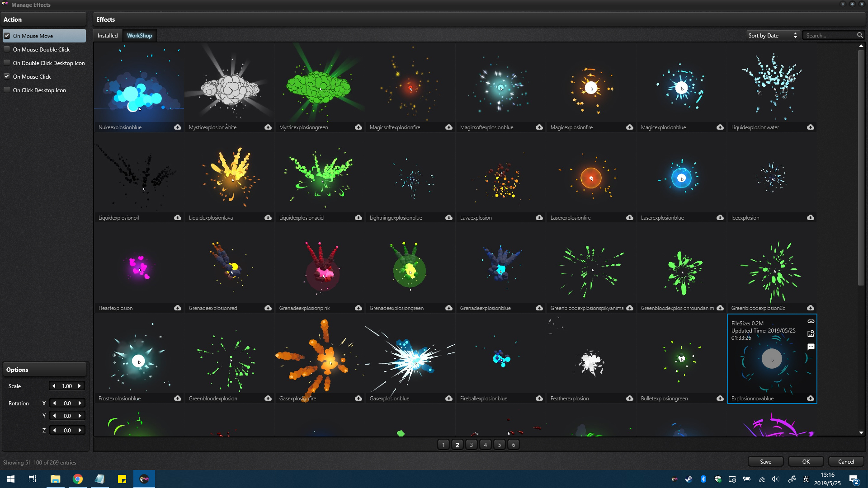Check On Click Desktop Icon option
Screen dimensions: 868x488
(7, 90)
